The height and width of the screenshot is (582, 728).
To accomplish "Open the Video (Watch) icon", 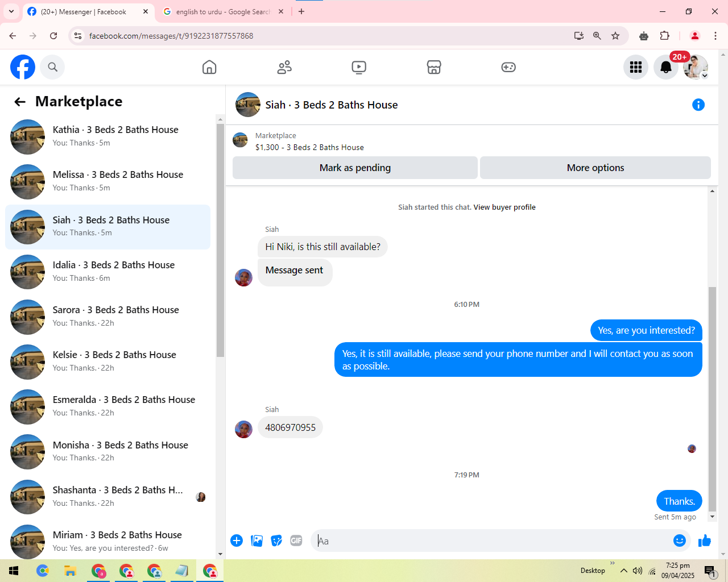I will tap(359, 67).
